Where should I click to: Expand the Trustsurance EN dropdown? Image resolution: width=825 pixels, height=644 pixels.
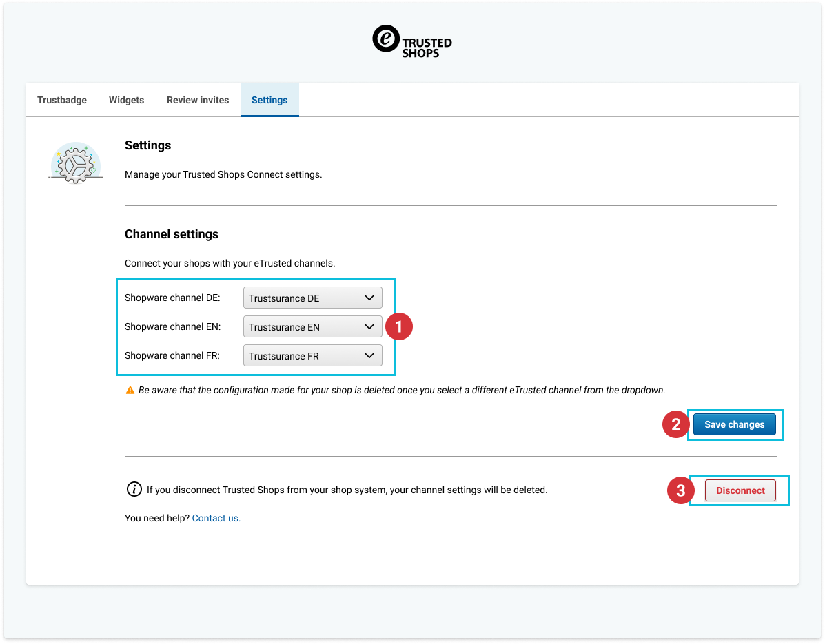312,327
